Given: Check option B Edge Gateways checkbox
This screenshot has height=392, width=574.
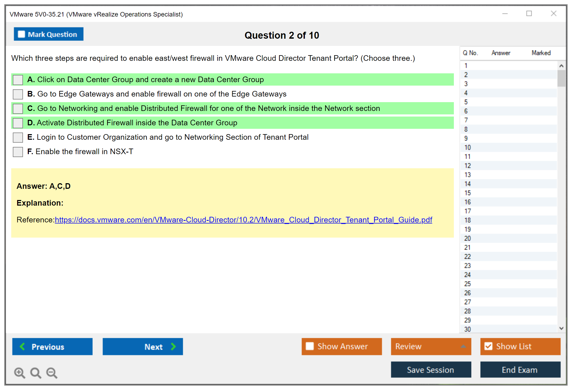Looking at the screenshot, I should coord(18,94).
